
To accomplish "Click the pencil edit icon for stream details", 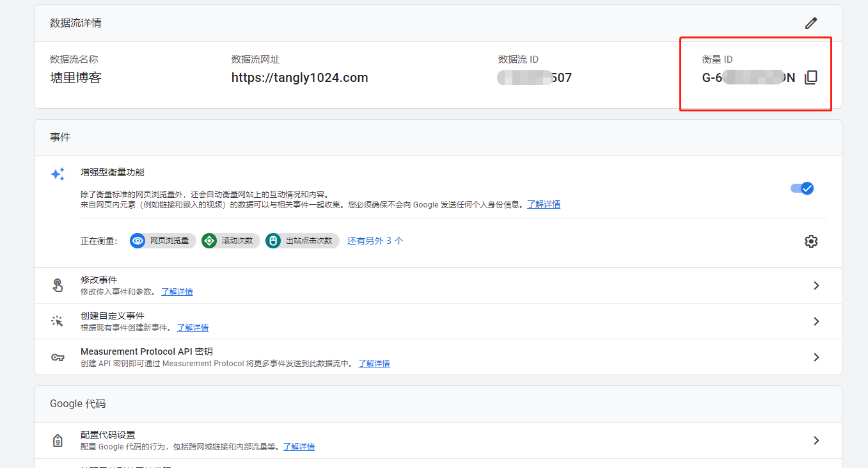I will pos(811,23).
